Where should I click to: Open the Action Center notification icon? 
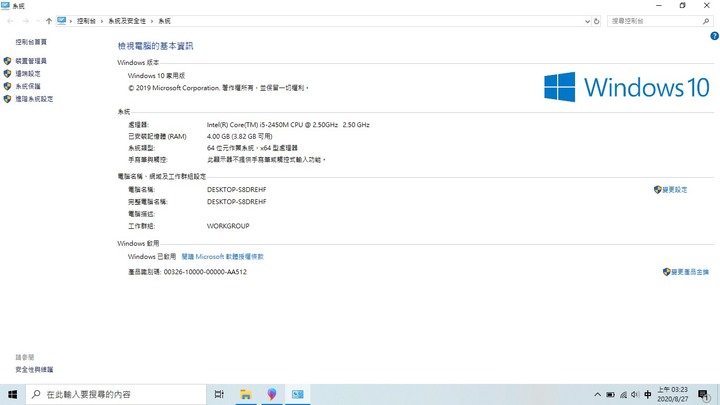tap(703, 394)
